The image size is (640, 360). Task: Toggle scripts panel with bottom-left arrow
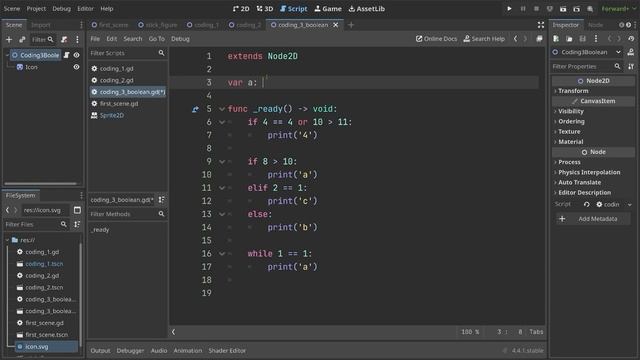coord(173,332)
